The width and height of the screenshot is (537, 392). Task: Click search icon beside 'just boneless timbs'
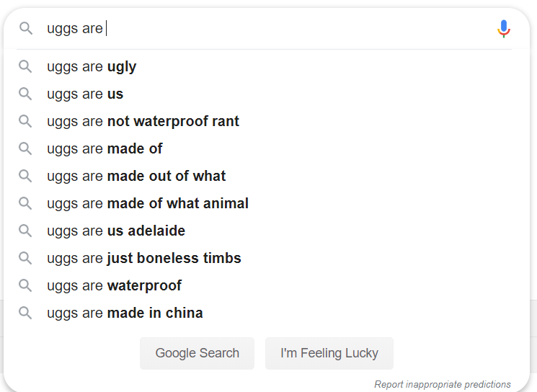[26, 259]
